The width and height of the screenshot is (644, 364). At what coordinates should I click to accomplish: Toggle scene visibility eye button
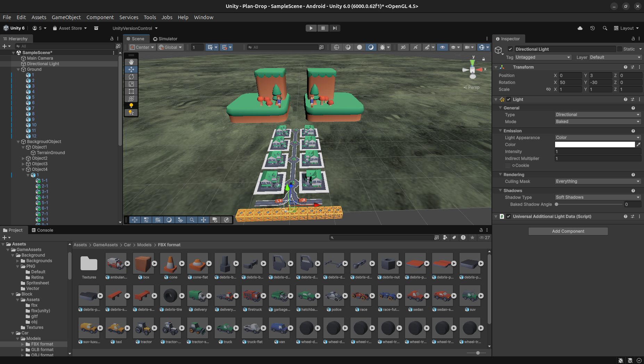pos(442,47)
